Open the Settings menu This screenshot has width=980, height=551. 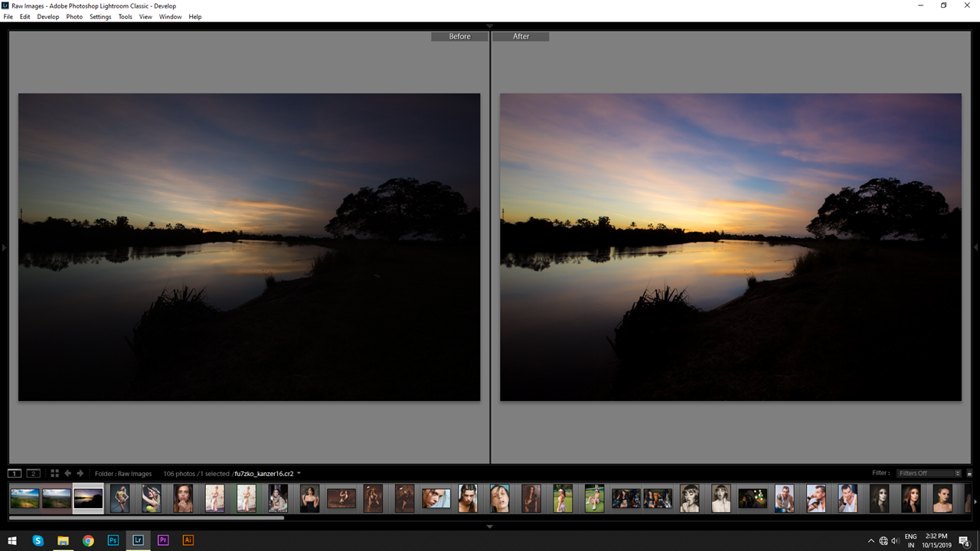click(100, 17)
